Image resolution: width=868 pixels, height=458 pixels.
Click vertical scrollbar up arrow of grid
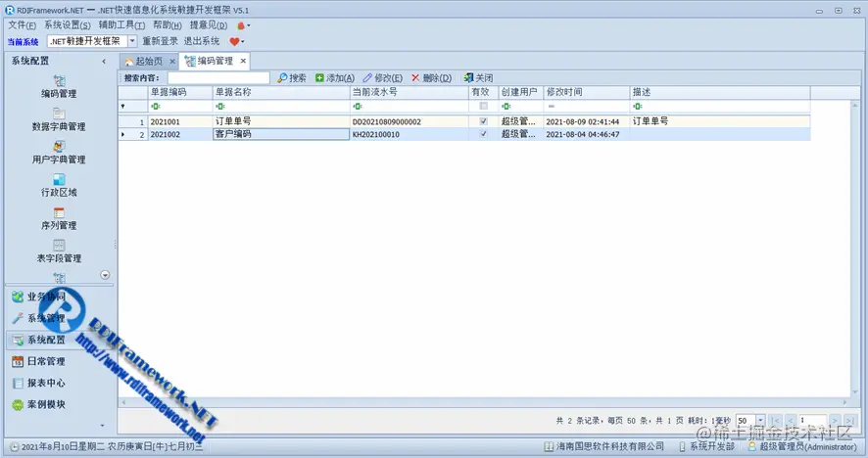pos(855,105)
